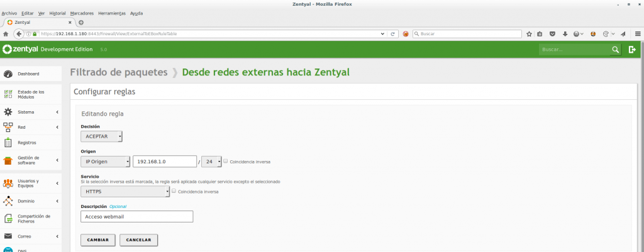Click the Descripción text field

coord(136,216)
